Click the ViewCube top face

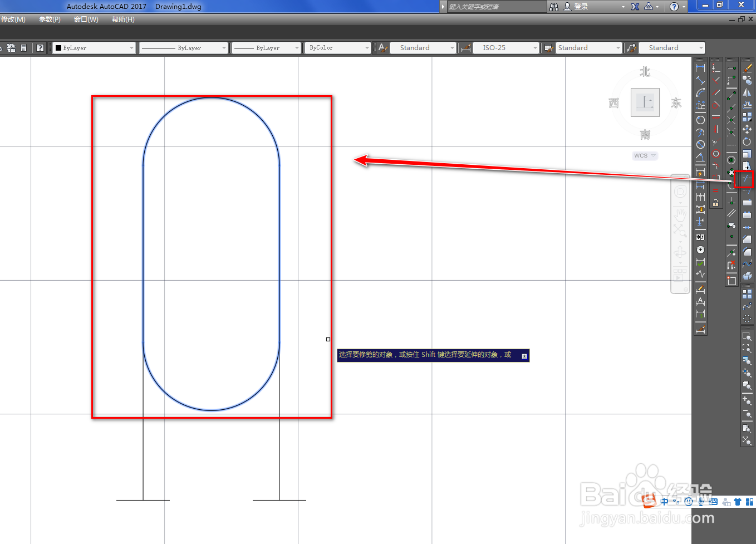pos(645,102)
